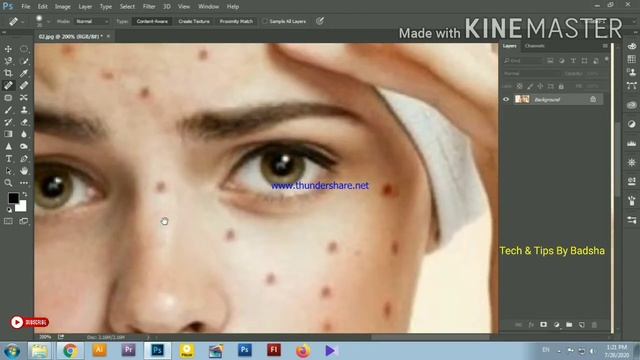
Task: Click the white background color swatch
Action: [x=21, y=207]
